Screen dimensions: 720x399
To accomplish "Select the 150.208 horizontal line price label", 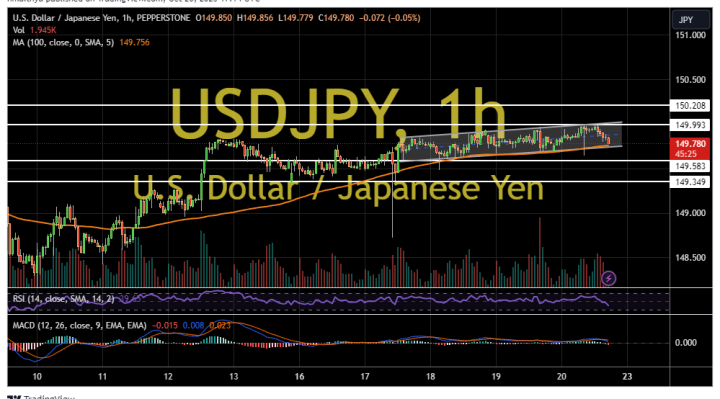I will [690, 106].
